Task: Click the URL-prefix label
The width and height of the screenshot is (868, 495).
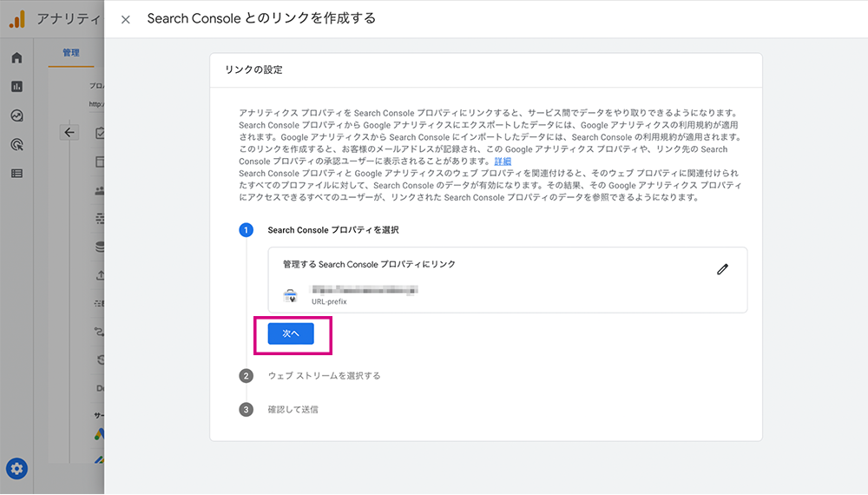Action: tap(329, 301)
